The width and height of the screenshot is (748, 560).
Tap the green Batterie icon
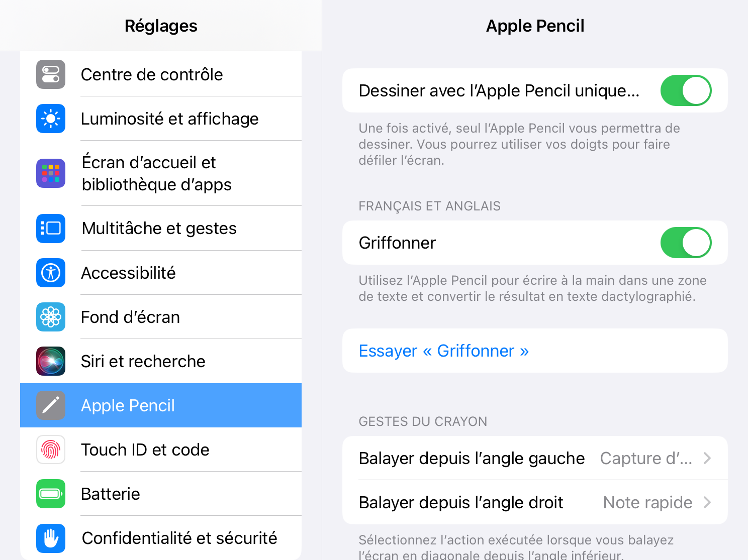[51, 494]
